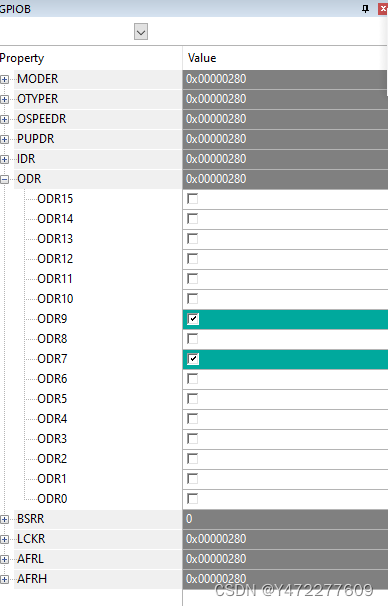The height and width of the screenshot is (606, 388).
Task: Expand the OTYPER register
Action: click(5, 99)
